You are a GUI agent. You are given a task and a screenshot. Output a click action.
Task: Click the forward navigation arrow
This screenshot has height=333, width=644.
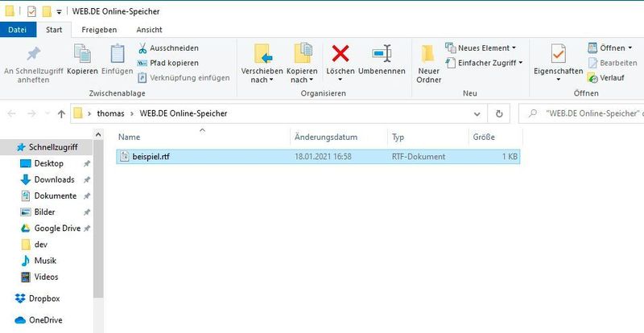[31, 113]
